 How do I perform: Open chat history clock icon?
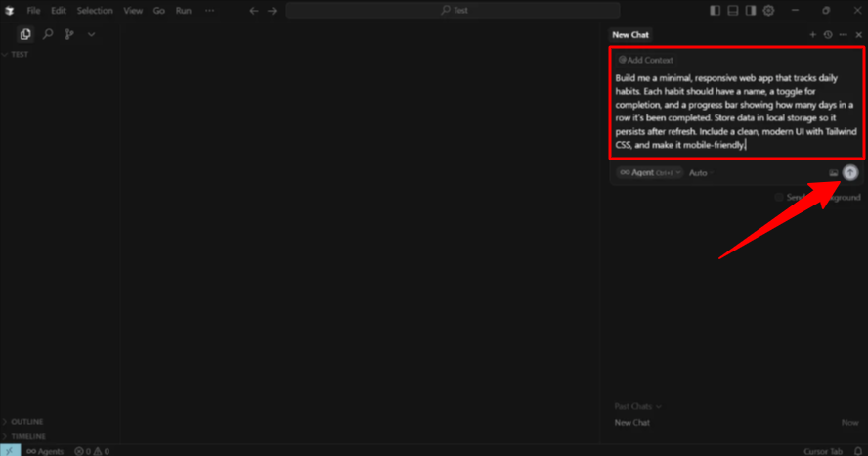pos(828,35)
